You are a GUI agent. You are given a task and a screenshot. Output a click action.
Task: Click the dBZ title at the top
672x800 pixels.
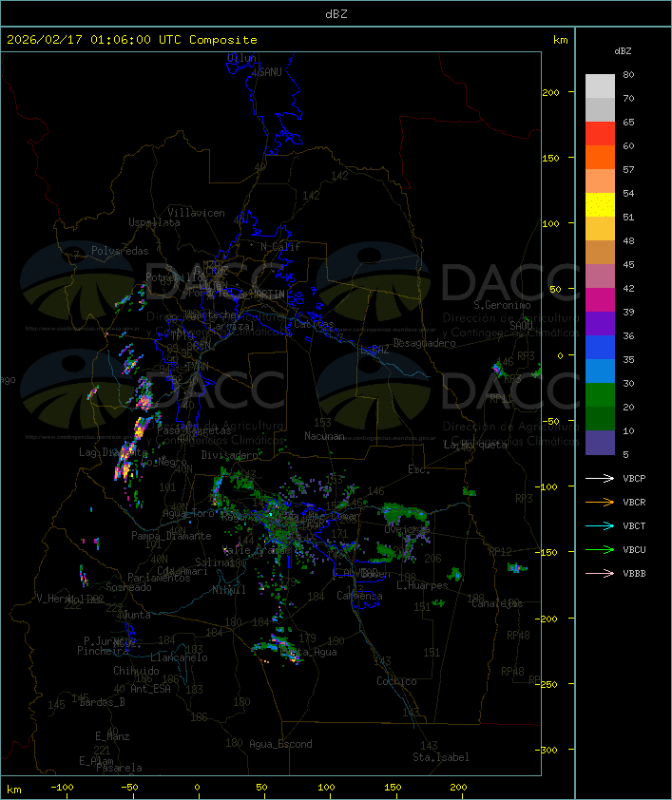pos(336,14)
